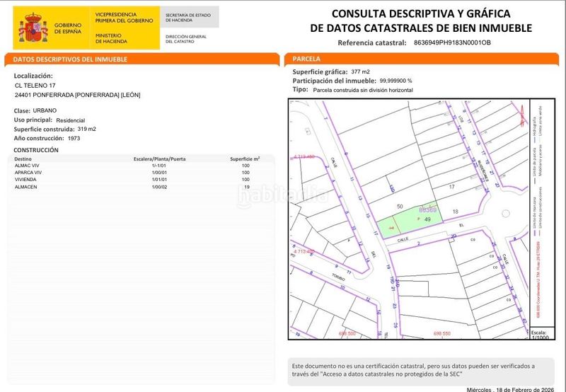The width and height of the screenshot is (566, 392).
Task: Select the "ALMAC VIV" table row entry
Action: [x=27, y=166]
